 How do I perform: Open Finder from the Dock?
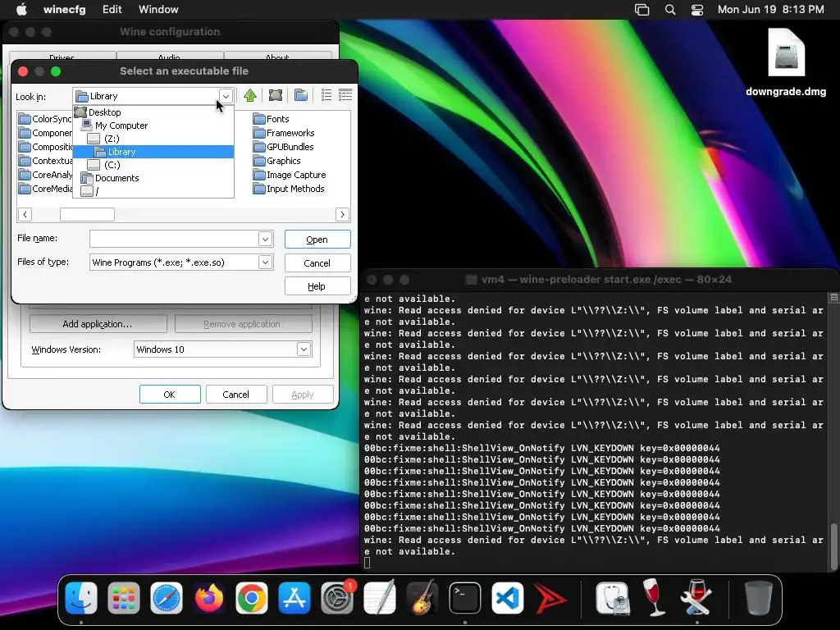(x=81, y=598)
